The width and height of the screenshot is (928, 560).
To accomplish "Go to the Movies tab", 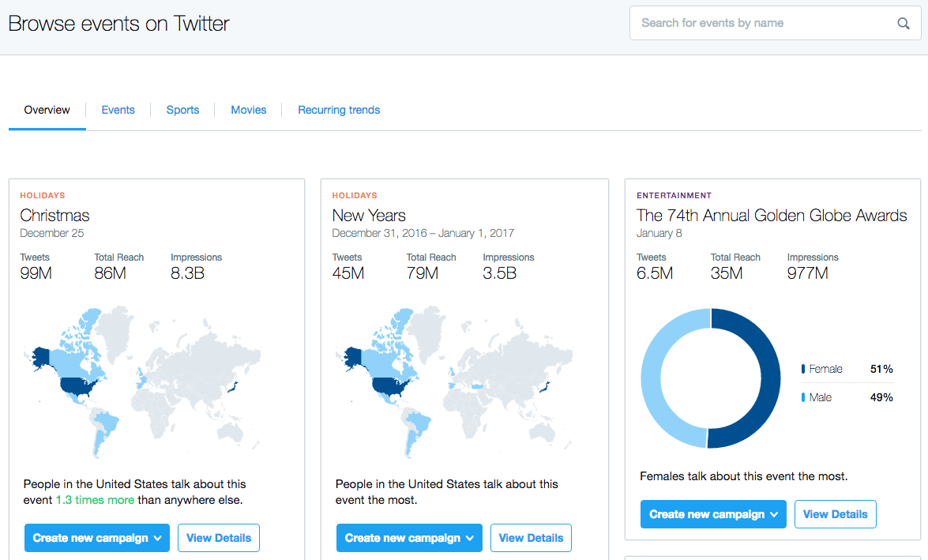I will click(x=249, y=110).
